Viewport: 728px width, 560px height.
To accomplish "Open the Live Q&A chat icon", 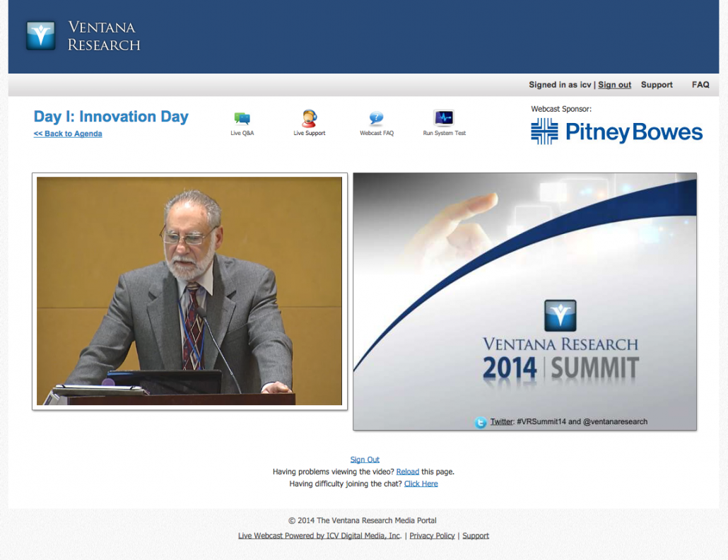I will pos(242,119).
